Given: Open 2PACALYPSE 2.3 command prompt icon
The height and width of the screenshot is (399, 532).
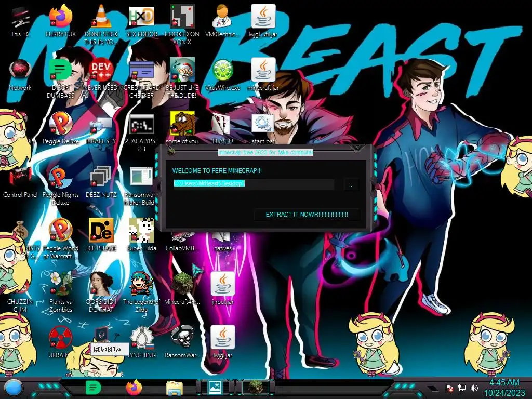Looking at the screenshot, I should [x=141, y=132].
